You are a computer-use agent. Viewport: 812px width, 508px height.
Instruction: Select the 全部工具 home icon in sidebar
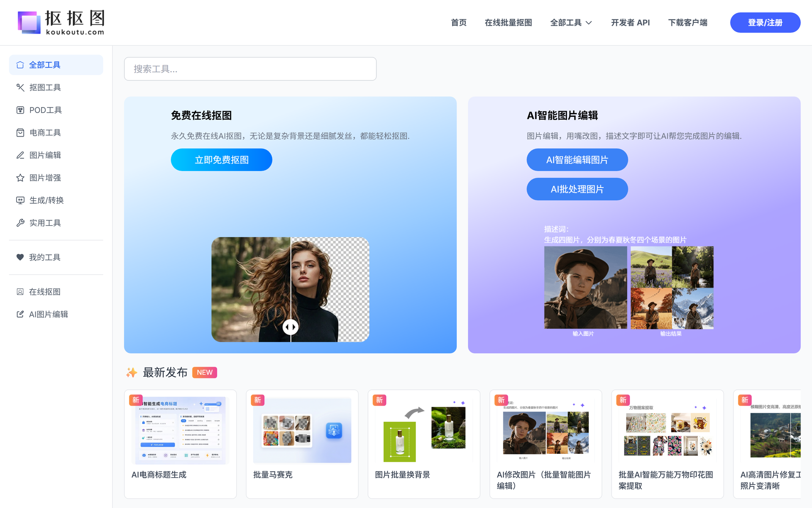[x=20, y=65]
